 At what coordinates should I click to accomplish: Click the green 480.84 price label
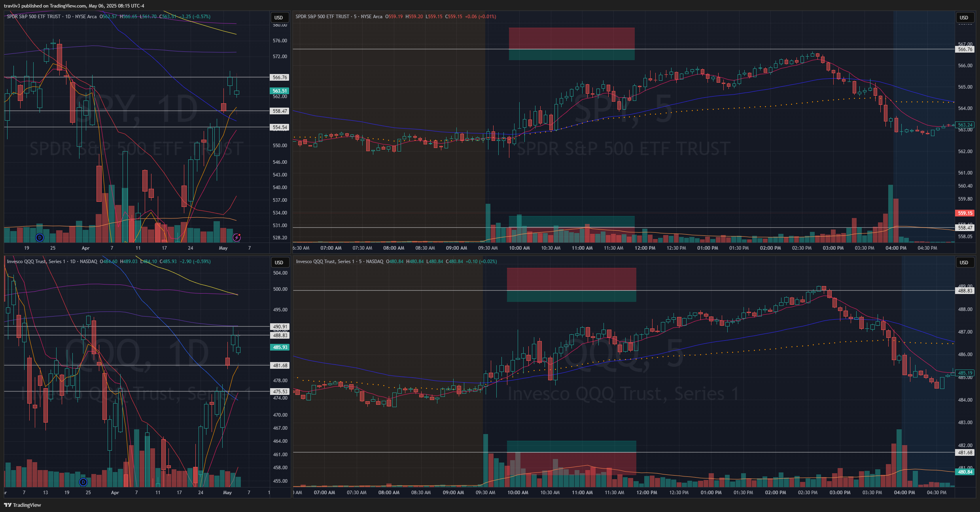point(965,472)
